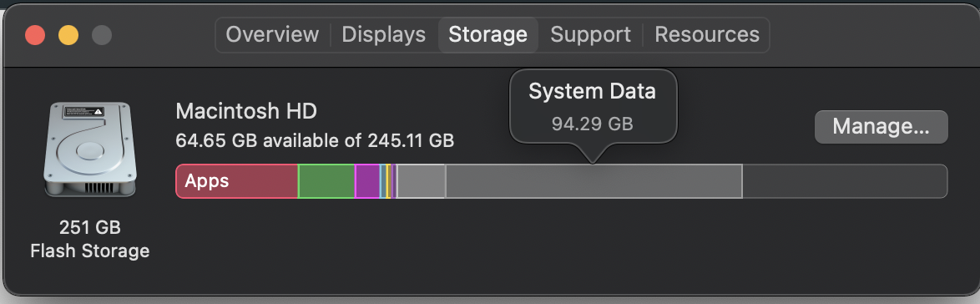Close the About This Mac window
Viewport: 980px width, 304px height.
(x=35, y=35)
